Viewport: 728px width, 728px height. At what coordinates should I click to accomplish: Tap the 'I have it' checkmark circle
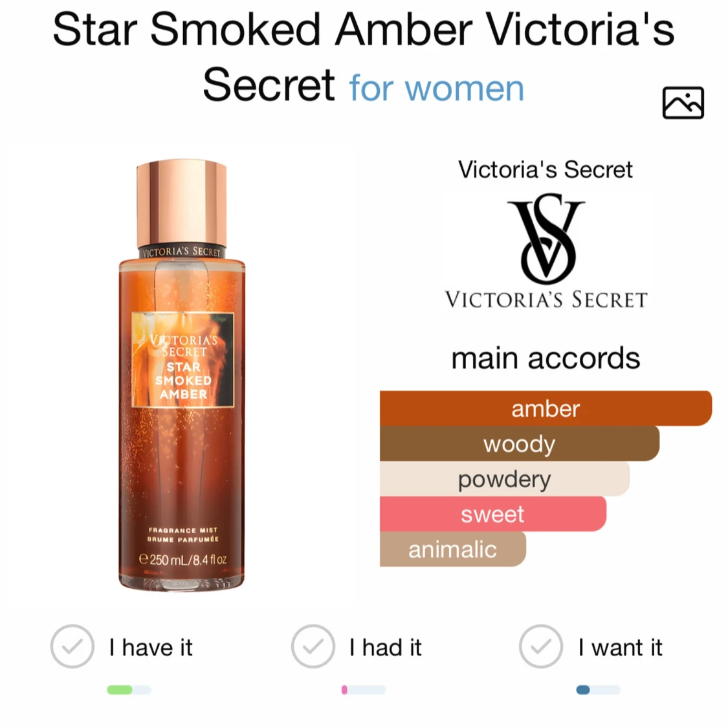(x=72, y=646)
